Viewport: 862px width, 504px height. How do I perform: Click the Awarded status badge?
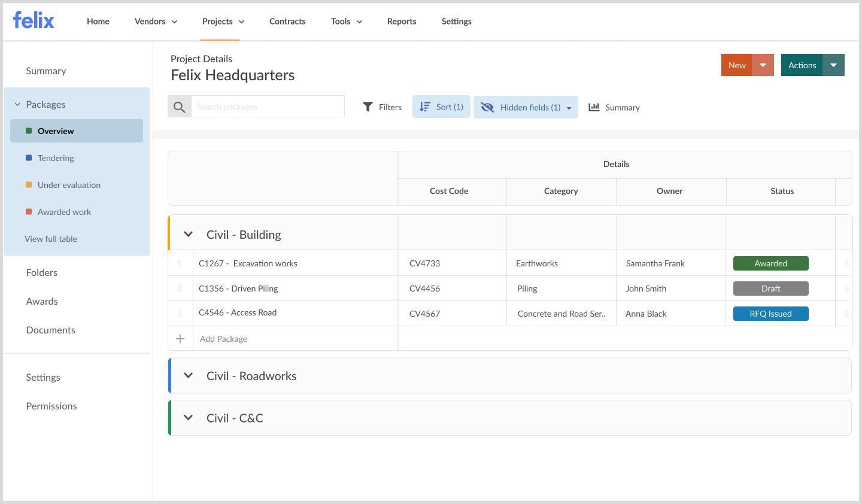(x=771, y=263)
